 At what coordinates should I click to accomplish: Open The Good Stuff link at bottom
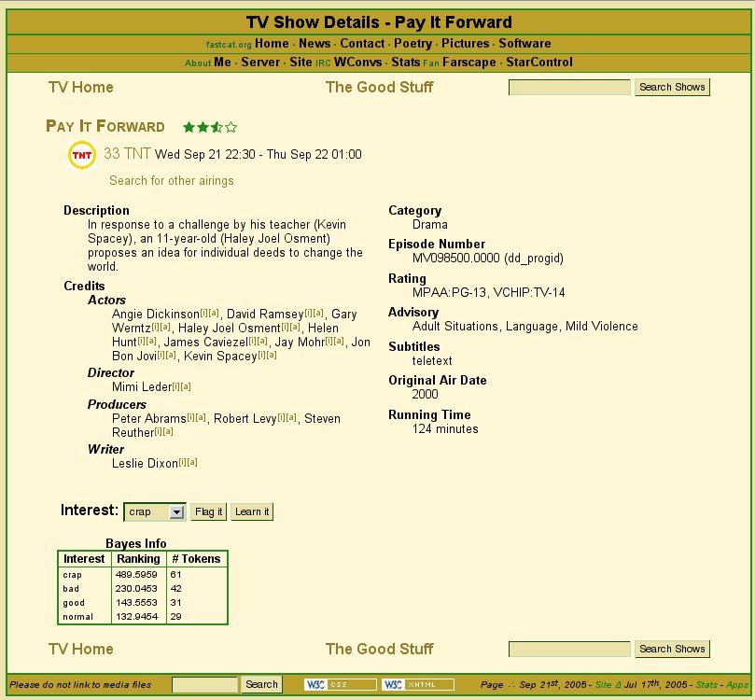pos(380,649)
